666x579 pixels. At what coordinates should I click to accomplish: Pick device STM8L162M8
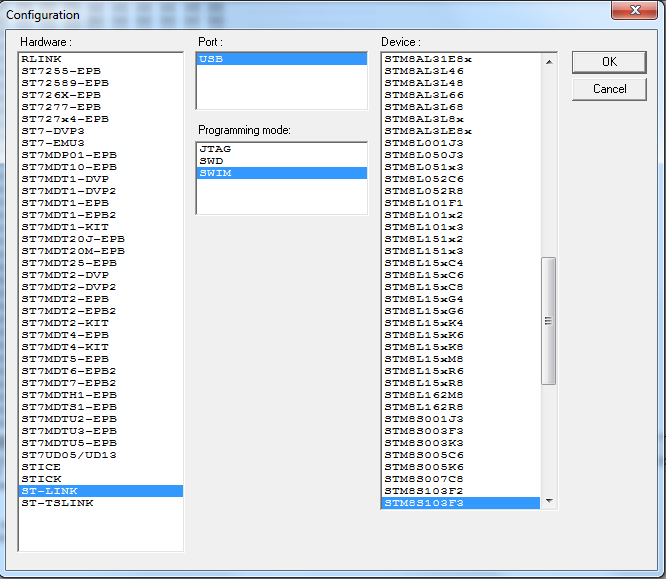461,395
